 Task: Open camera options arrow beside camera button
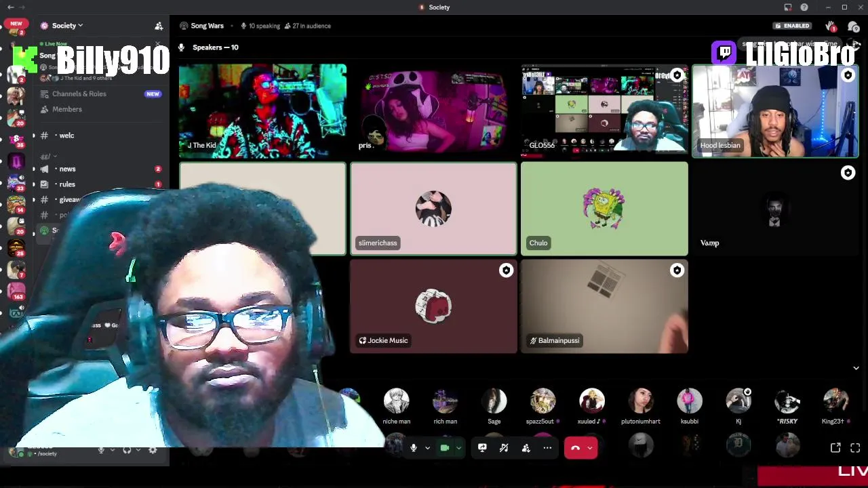click(458, 448)
